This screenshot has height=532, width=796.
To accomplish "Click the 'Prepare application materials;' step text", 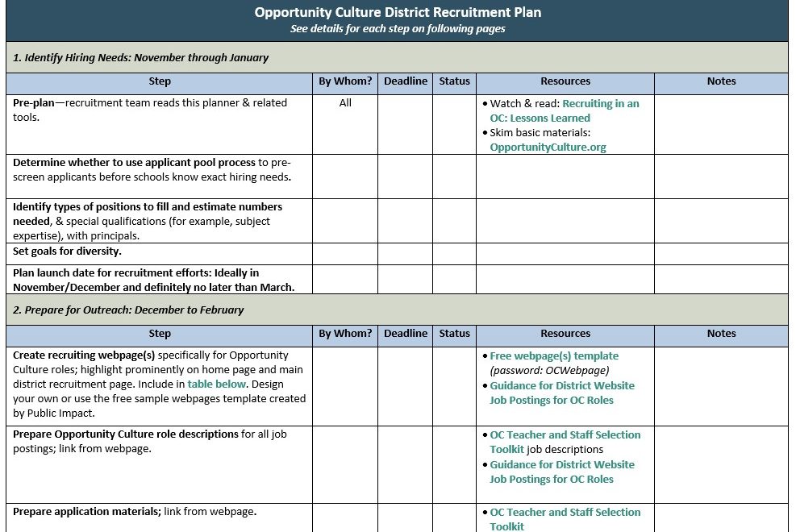I will [87, 511].
